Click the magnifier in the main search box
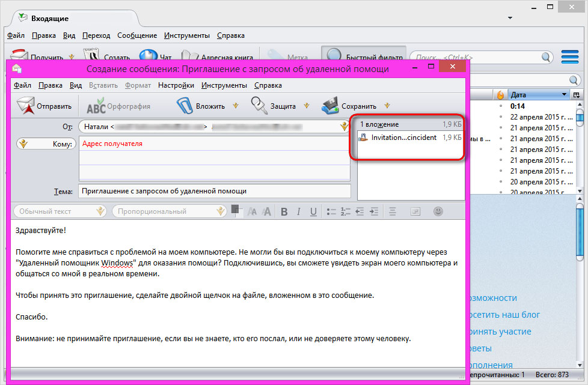Viewport: 588px width, 385px height. tap(546, 57)
